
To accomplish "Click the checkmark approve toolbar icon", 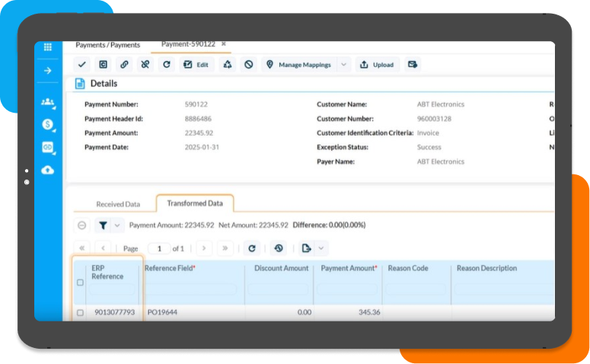I will 82,65.
